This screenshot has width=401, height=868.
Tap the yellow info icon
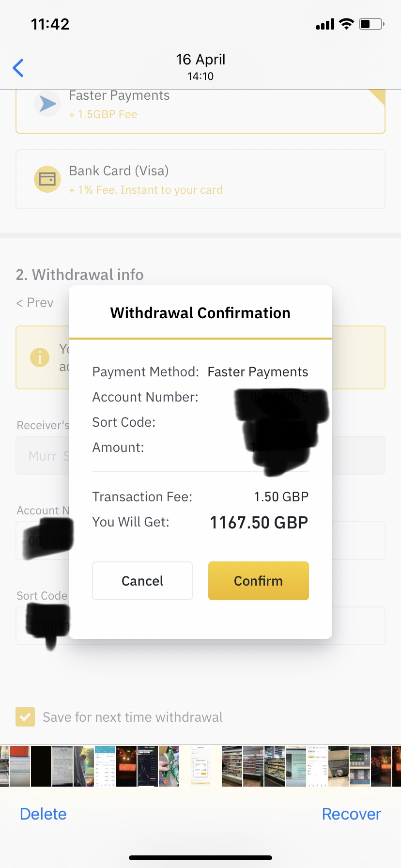pos(40,357)
